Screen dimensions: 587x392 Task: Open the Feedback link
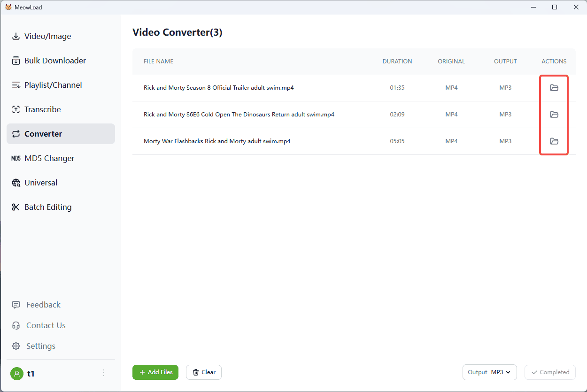(43, 305)
